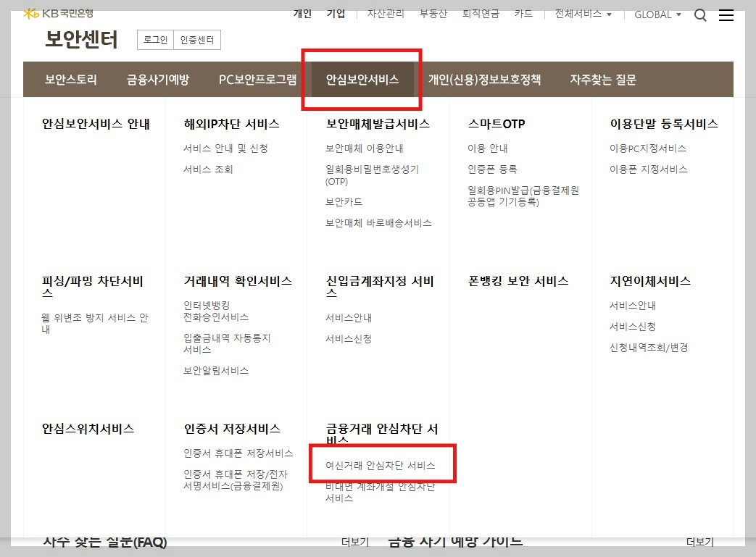Open the search function with the magnifier icon
The height and width of the screenshot is (557, 756).
pos(700,14)
